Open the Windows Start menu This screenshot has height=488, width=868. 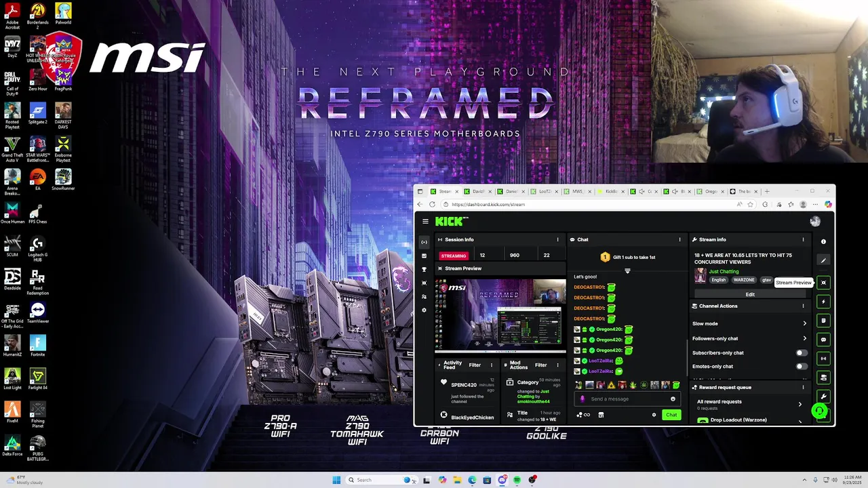pyautogui.click(x=336, y=480)
